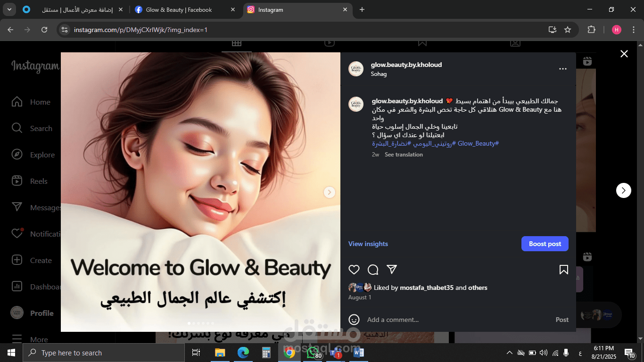Click the address bar URL

pos(140,30)
